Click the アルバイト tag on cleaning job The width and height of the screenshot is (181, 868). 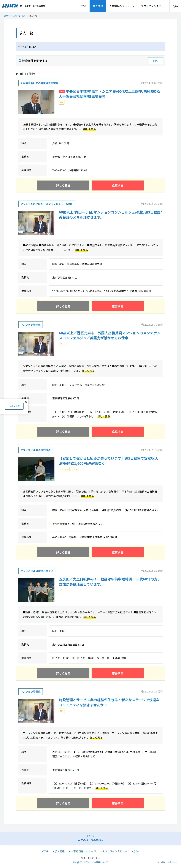click(64, 469)
